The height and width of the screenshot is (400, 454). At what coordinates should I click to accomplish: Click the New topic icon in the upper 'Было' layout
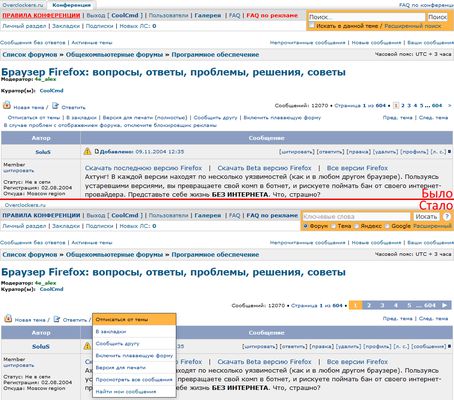[7, 105]
